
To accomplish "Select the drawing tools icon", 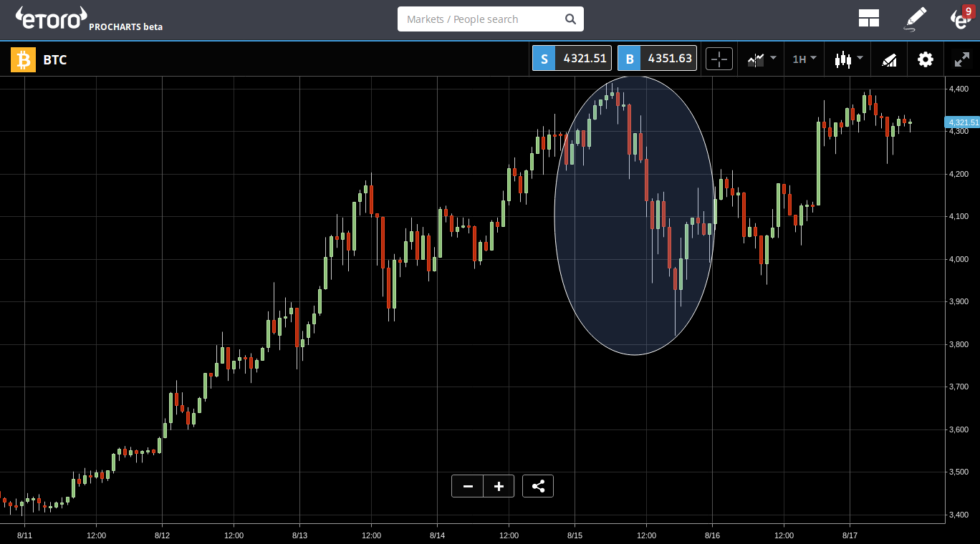I will pos(889,59).
